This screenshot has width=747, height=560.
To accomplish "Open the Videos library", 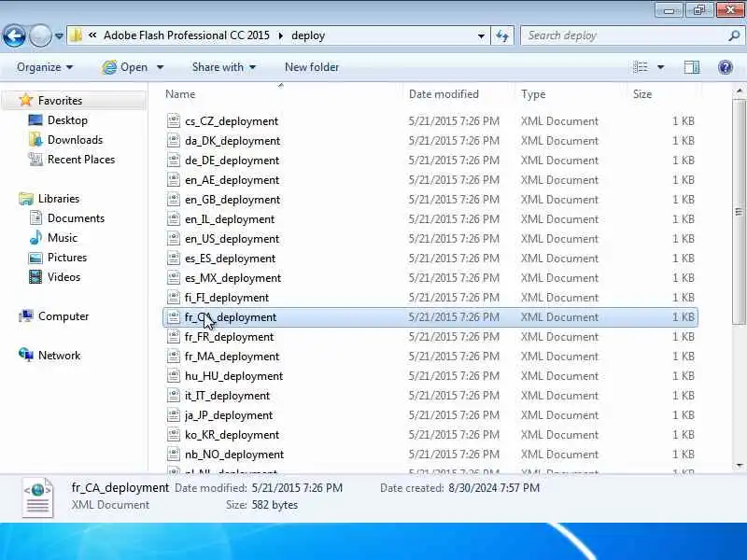I will click(63, 276).
